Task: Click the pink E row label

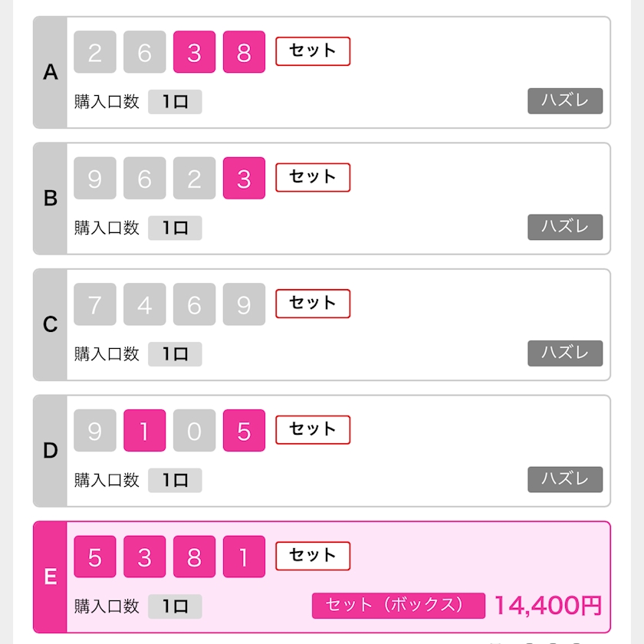Action: point(51,577)
